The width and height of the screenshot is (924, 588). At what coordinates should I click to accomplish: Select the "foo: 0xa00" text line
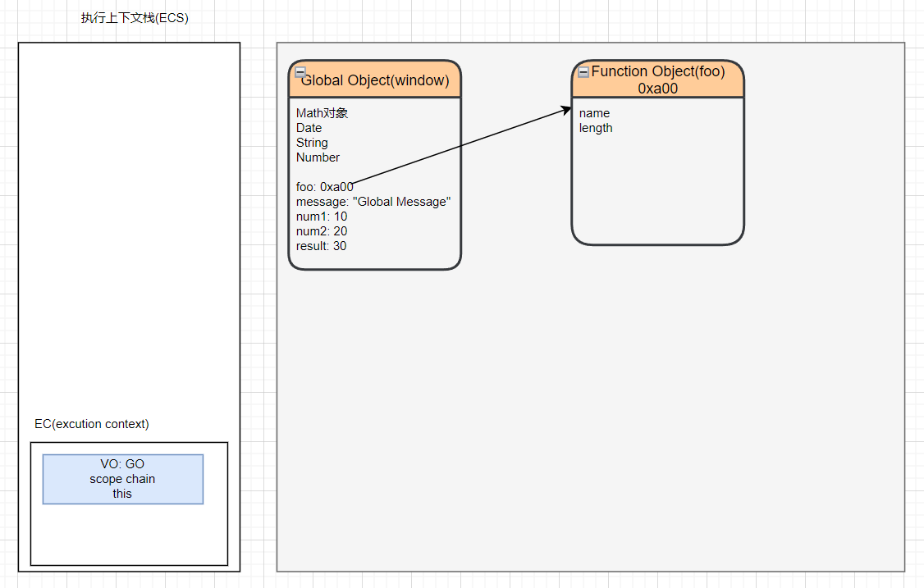click(325, 187)
